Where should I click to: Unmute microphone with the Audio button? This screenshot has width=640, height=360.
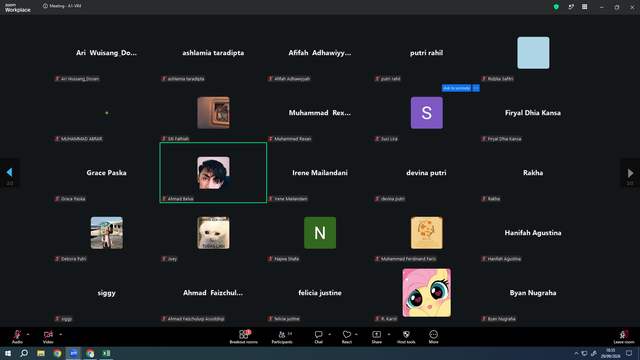(17, 337)
